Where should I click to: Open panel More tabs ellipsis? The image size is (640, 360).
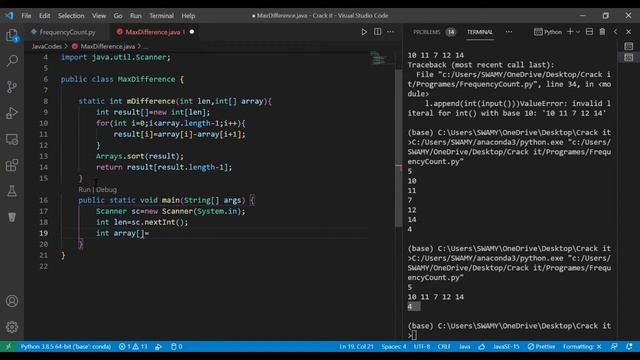pyautogui.click(x=509, y=32)
